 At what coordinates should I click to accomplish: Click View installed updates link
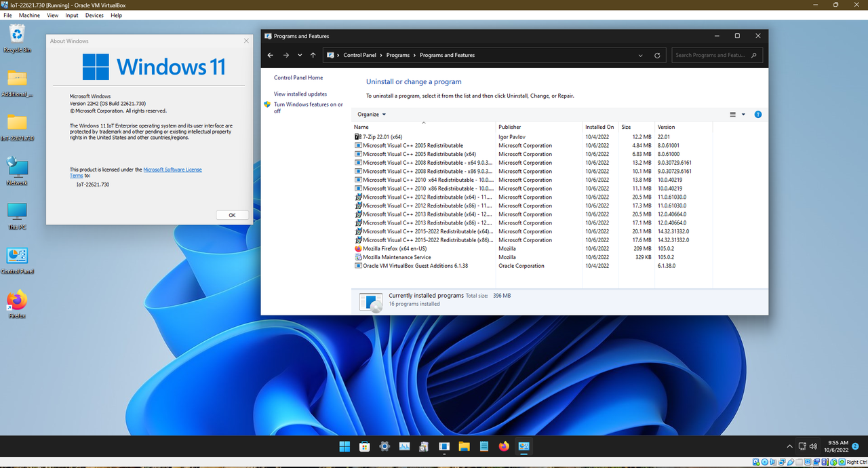pyautogui.click(x=300, y=94)
